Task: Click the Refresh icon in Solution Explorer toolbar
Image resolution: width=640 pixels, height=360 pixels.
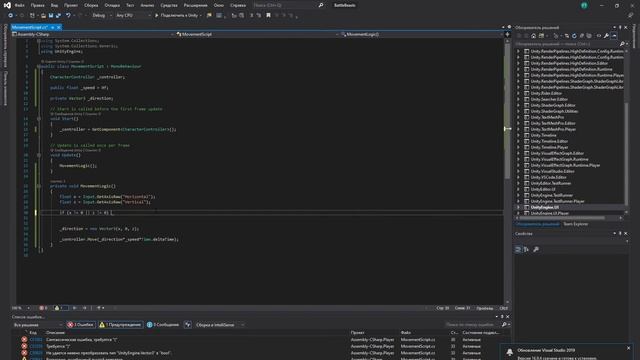Action: [574, 36]
